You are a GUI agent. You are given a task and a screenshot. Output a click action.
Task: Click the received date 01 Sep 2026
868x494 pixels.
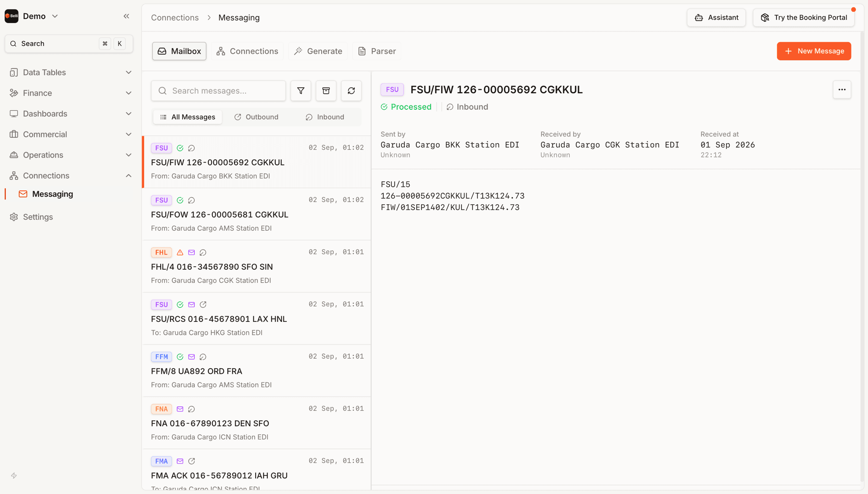point(728,145)
